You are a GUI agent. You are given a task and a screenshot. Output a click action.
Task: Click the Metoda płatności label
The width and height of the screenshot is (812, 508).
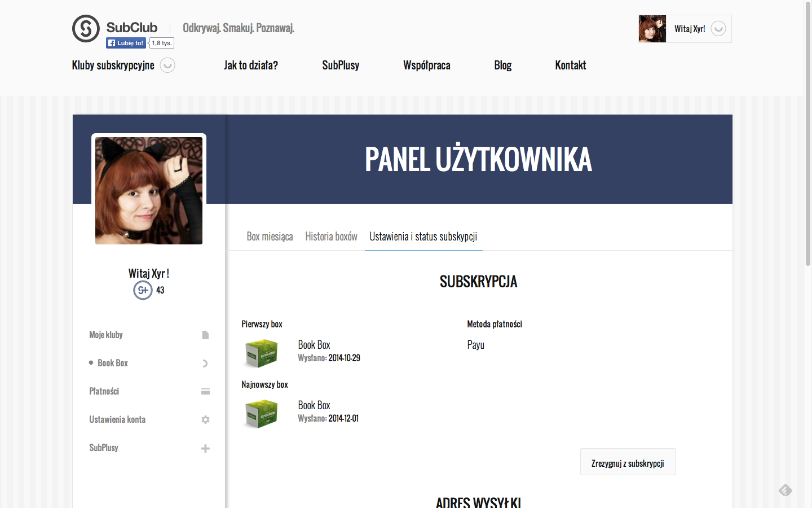(x=495, y=324)
